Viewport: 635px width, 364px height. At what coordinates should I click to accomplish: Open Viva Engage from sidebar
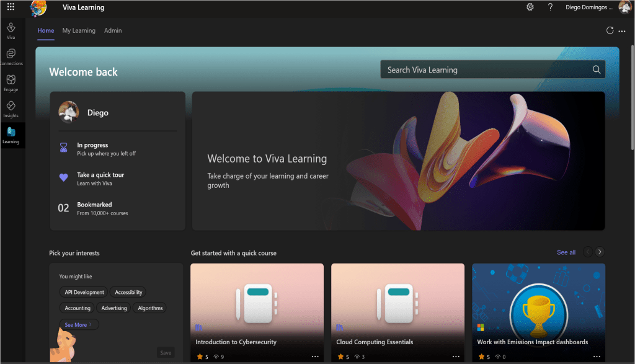(11, 82)
